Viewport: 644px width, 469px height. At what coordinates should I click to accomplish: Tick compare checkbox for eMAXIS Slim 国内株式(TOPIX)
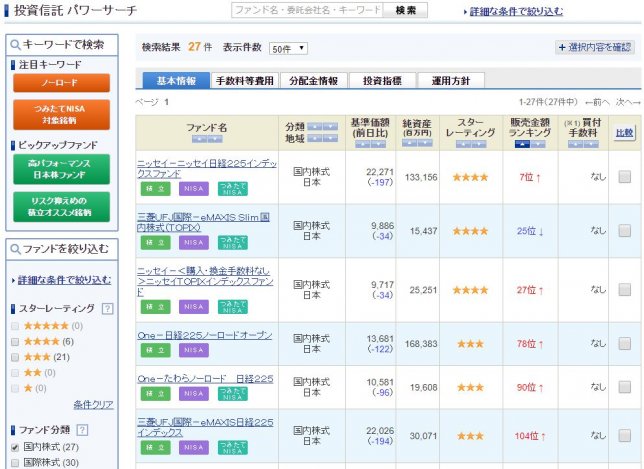pos(625,231)
